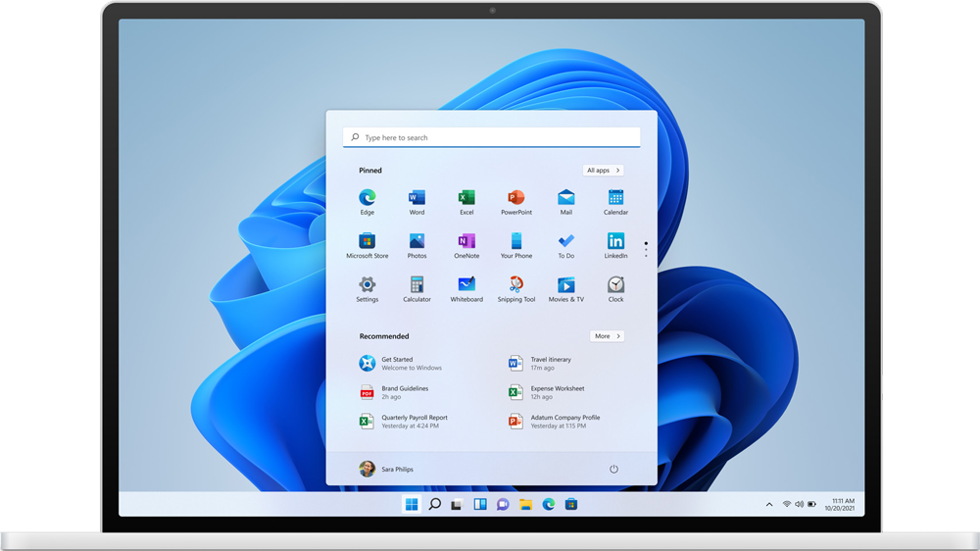Click the volume speaker icon
Viewport: 980px width, 551px height.
pyautogui.click(x=799, y=504)
